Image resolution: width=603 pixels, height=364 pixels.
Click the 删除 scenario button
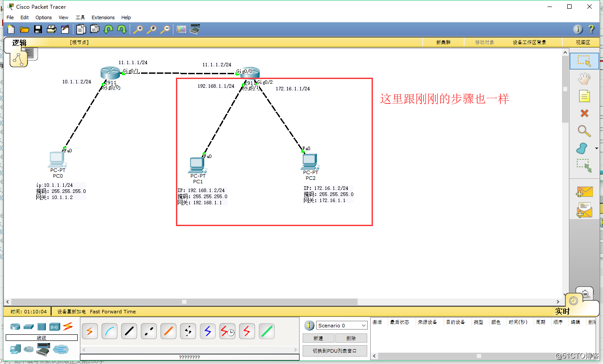coord(351,338)
